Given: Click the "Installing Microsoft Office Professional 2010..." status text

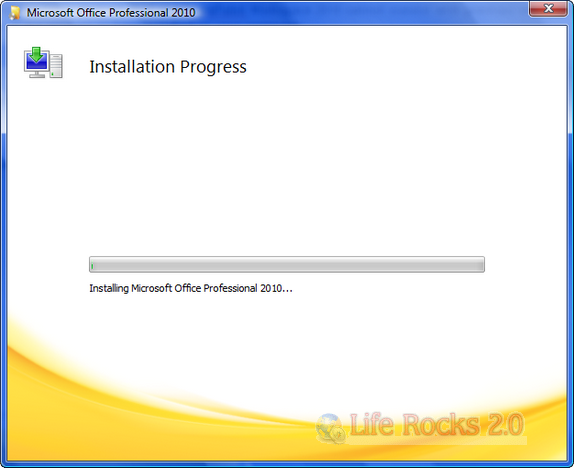Looking at the screenshot, I should click(191, 289).
